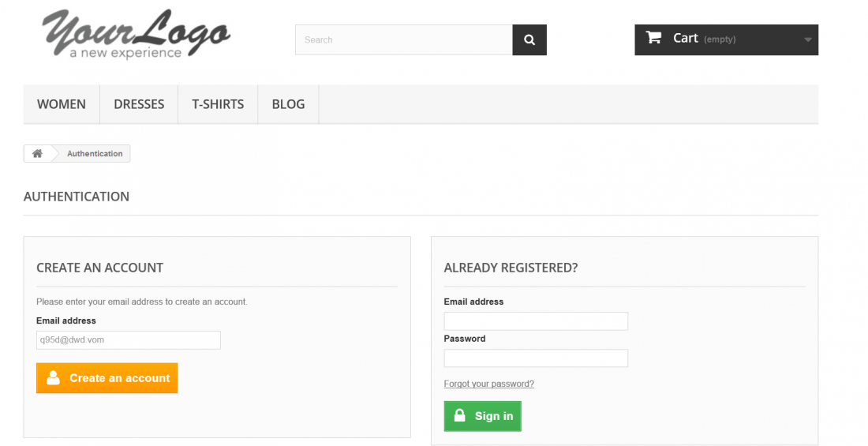Click into the Password field
Viewport: 868px width, 446px height.
536,358
